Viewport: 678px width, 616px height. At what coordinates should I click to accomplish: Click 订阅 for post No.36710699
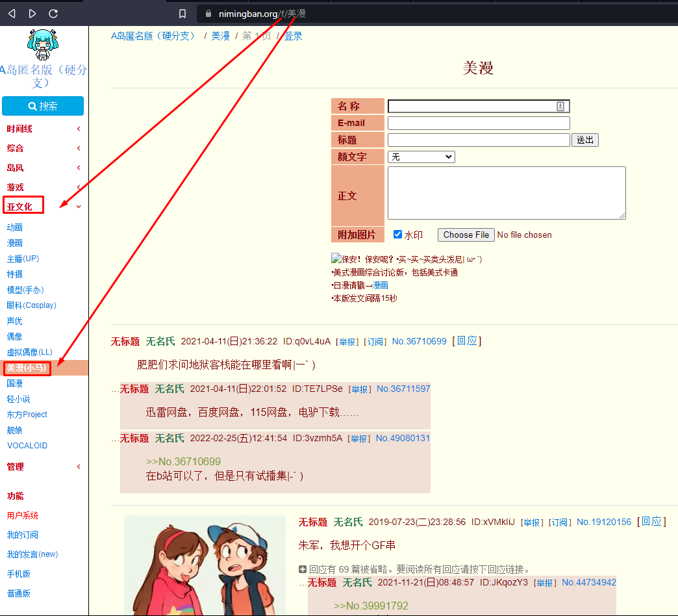(x=375, y=342)
